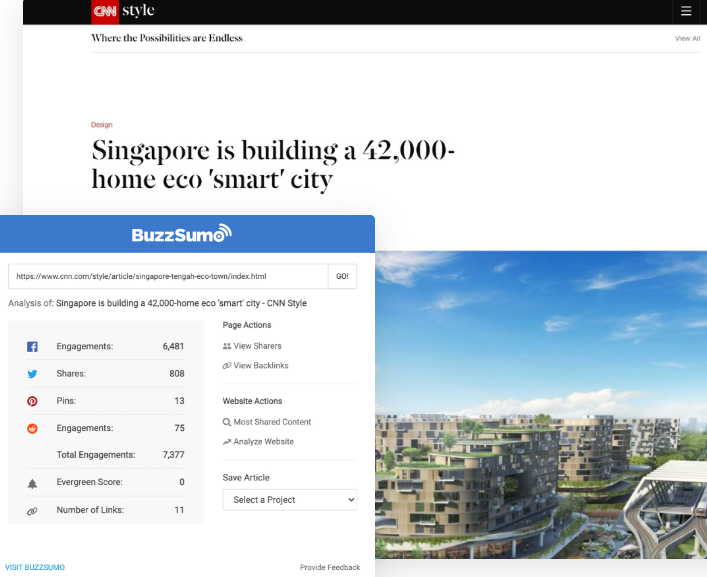Open View Backlinks link
The height and width of the screenshot is (577, 707).
(x=261, y=366)
